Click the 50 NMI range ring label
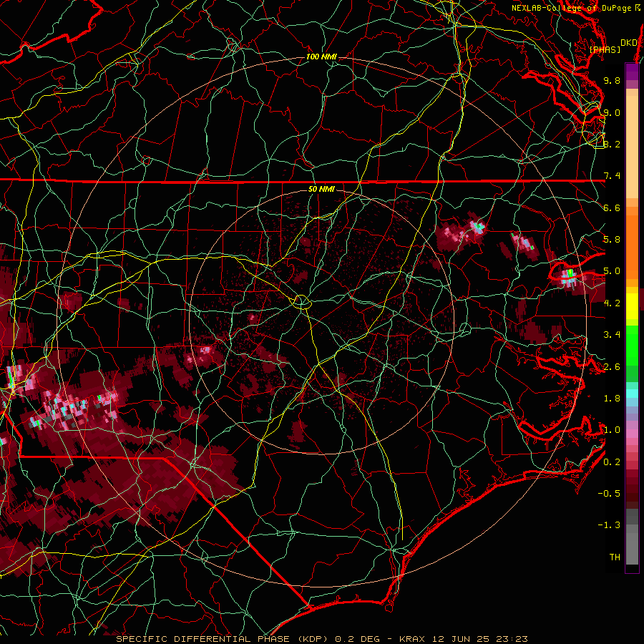 321,189
